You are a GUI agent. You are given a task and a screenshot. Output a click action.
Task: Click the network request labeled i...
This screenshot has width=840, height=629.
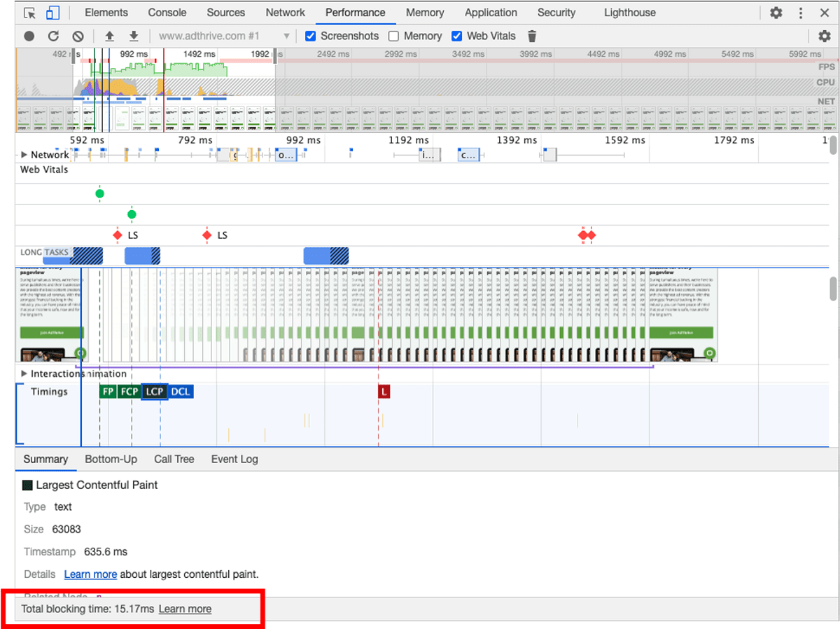(430, 155)
